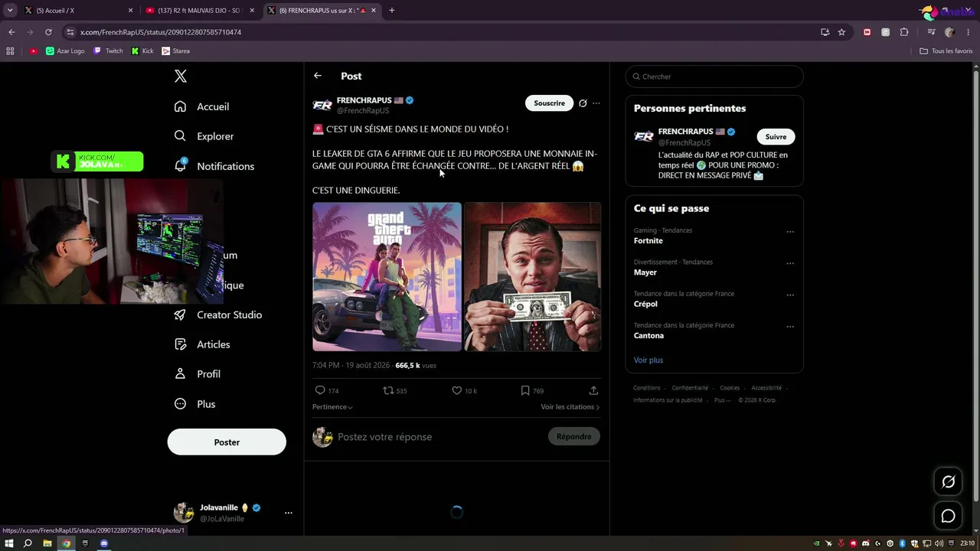Open Articles from the sidebar
Viewport: 980px width, 551px height.
[202, 344]
